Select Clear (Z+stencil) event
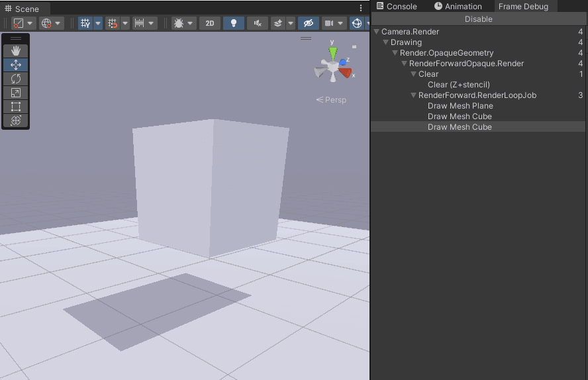 459,85
